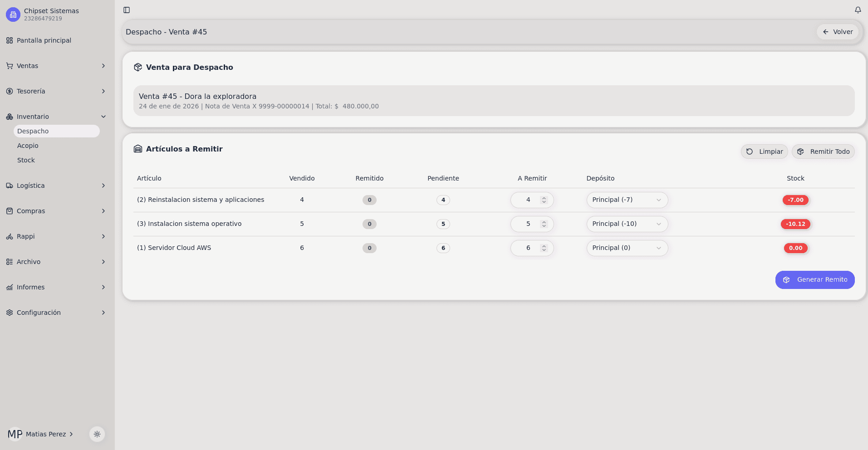Open the Acopio submenu item
Image resolution: width=868 pixels, height=450 pixels.
coord(28,146)
